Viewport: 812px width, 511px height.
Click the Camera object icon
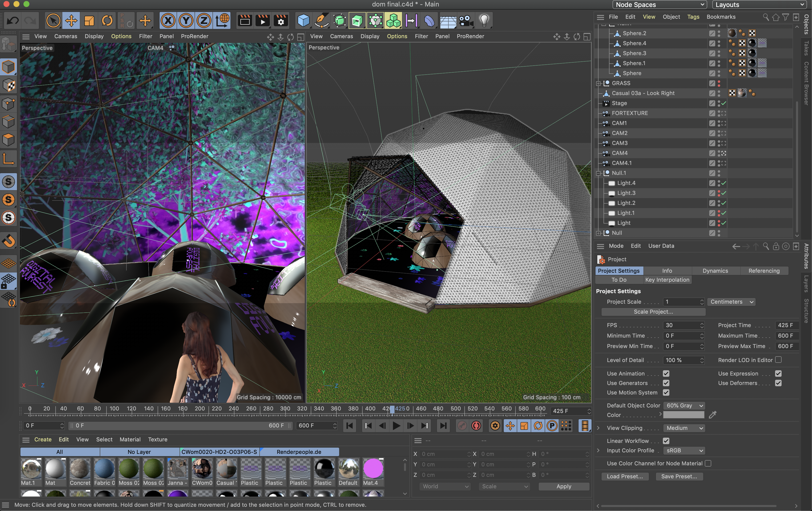point(466,21)
